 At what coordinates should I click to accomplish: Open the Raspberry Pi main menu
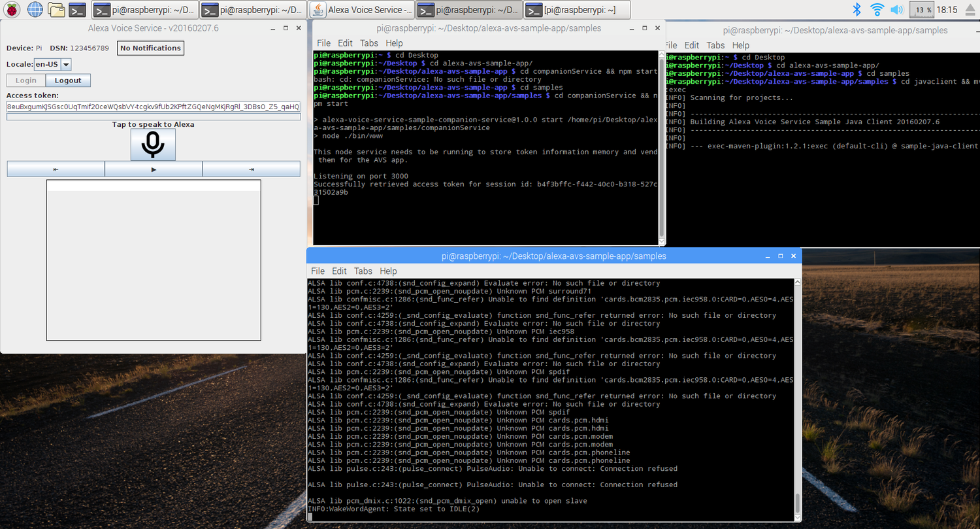coord(12,10)
